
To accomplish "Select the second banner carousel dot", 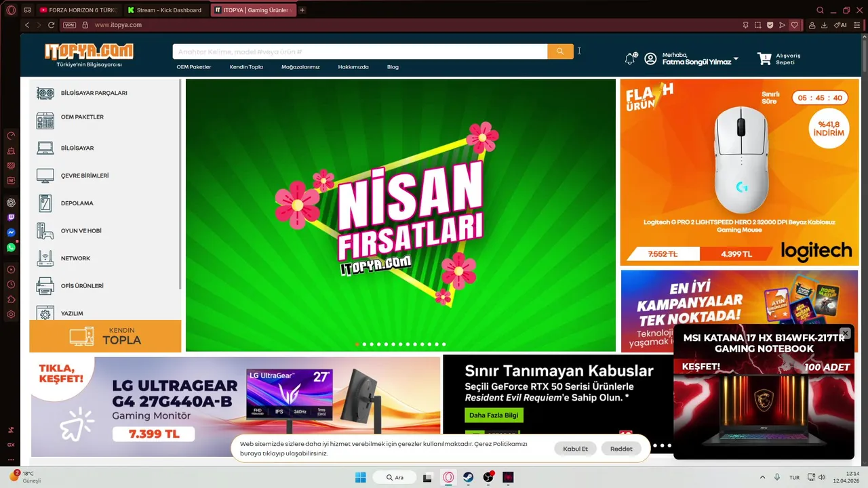I will pyautogui.click(x=364, y=344).
